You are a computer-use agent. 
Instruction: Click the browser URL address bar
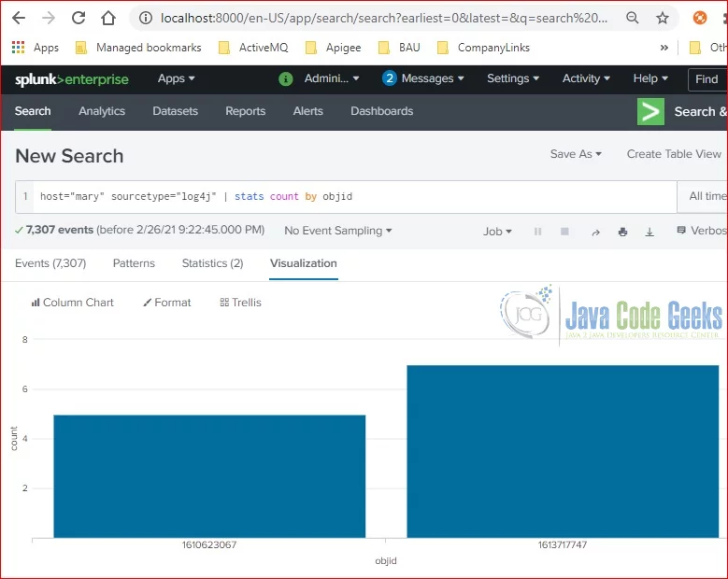383,18
